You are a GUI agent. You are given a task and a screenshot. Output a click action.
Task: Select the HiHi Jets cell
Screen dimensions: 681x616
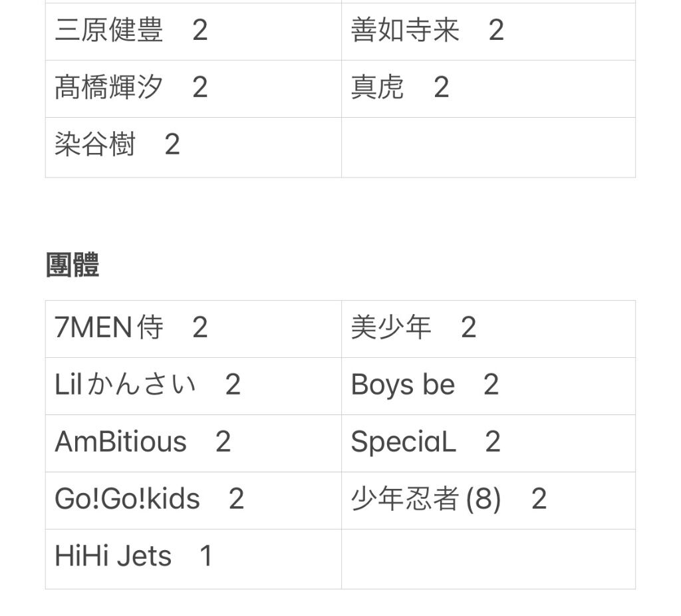[x=194, y=559]
